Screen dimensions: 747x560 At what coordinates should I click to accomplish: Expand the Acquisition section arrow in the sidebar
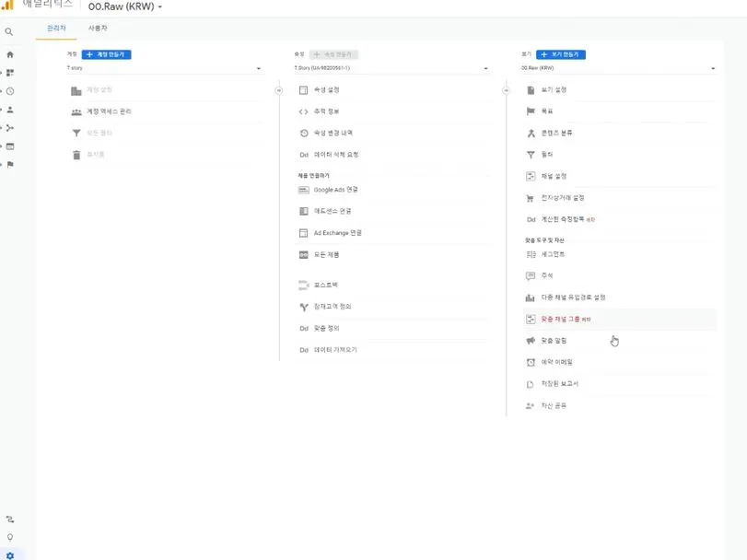(2, 128)
